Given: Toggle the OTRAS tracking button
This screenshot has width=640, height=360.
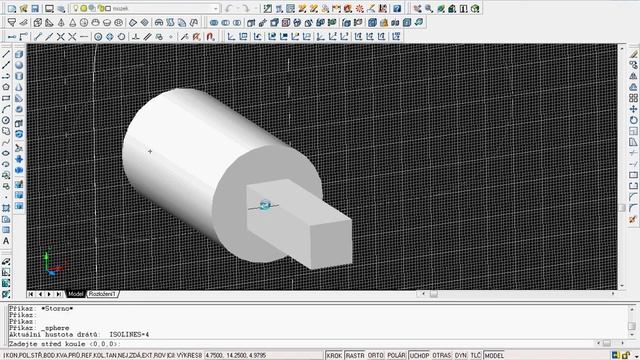Looking at the screenshot, I should pyautogui.click(x=442, y=356).
